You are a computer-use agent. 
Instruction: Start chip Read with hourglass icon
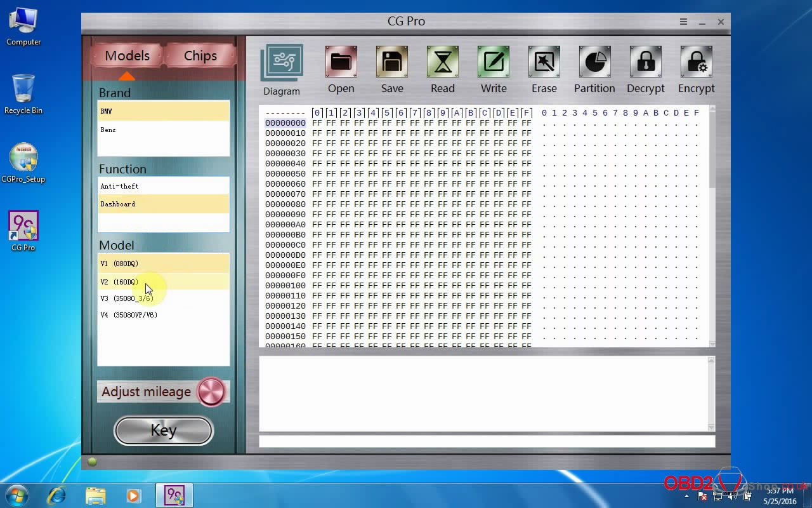point(443,62)
